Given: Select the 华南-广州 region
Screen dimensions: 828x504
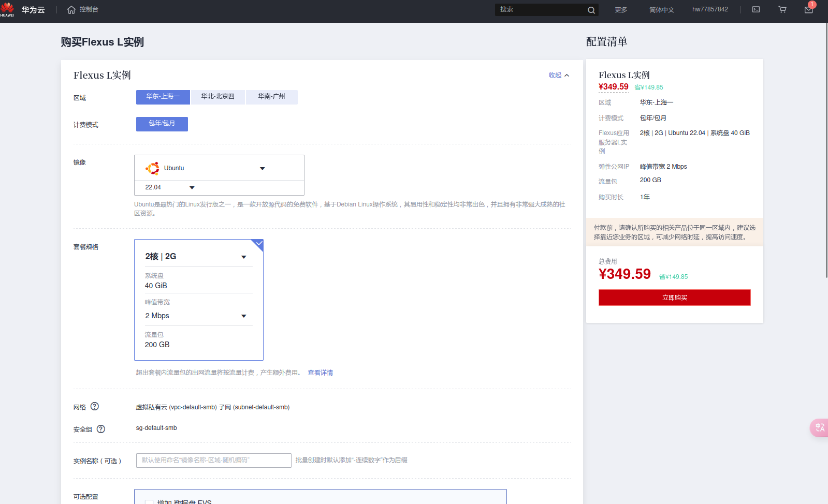Looking at the screenshot, I should [271, 97].
